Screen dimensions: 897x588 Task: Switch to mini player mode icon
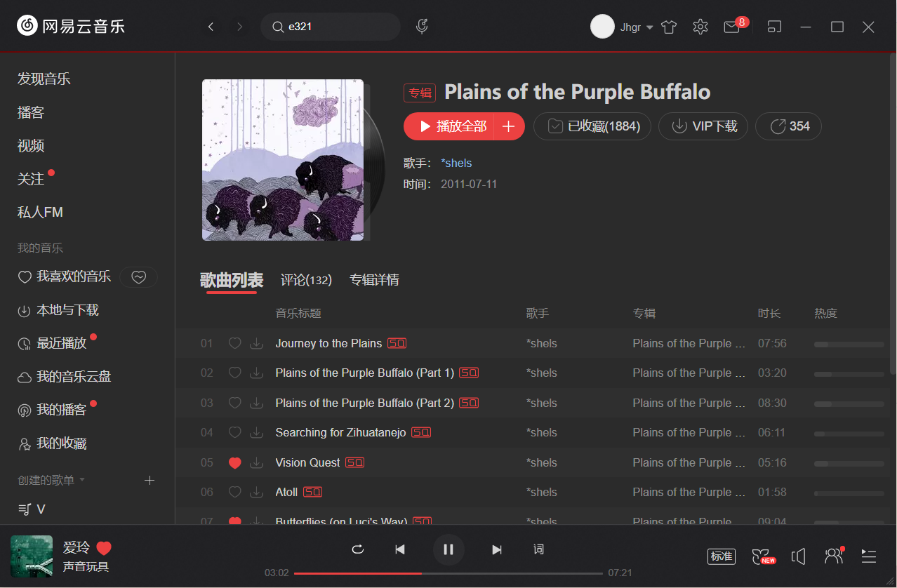774,27
